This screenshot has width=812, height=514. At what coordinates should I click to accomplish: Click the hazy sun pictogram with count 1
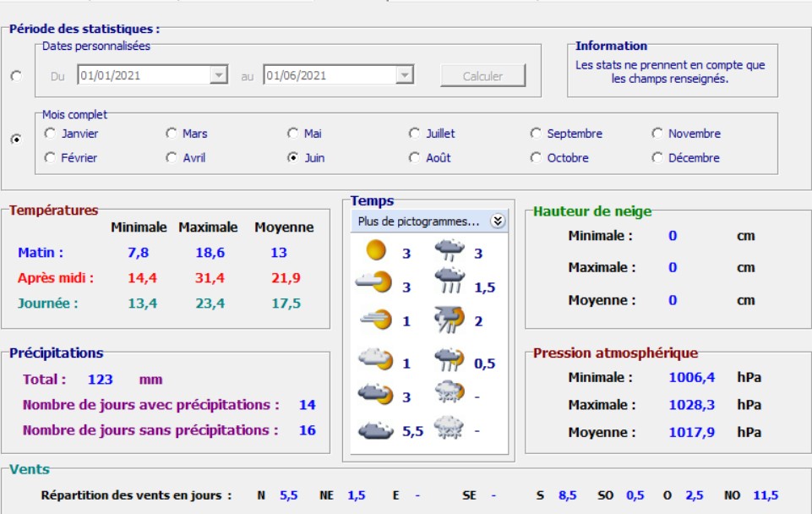click(376, 320)
